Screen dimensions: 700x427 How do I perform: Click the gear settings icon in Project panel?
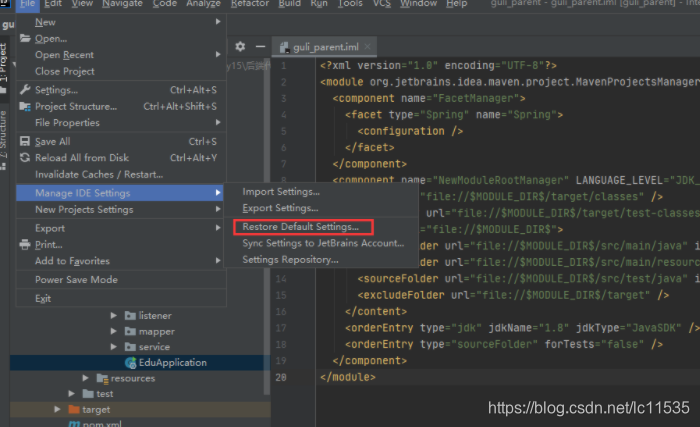point(240,46)
